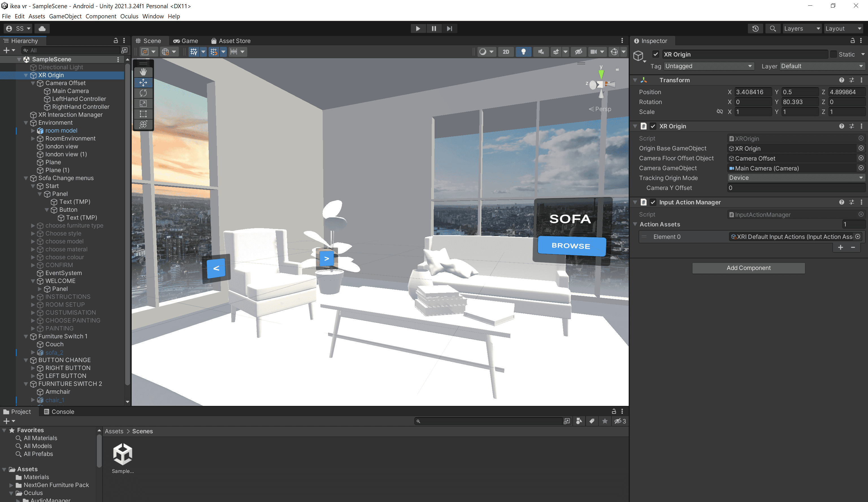Click the Position X input field
The height and width of the screenshot is (502, 868).
point(753,92)
